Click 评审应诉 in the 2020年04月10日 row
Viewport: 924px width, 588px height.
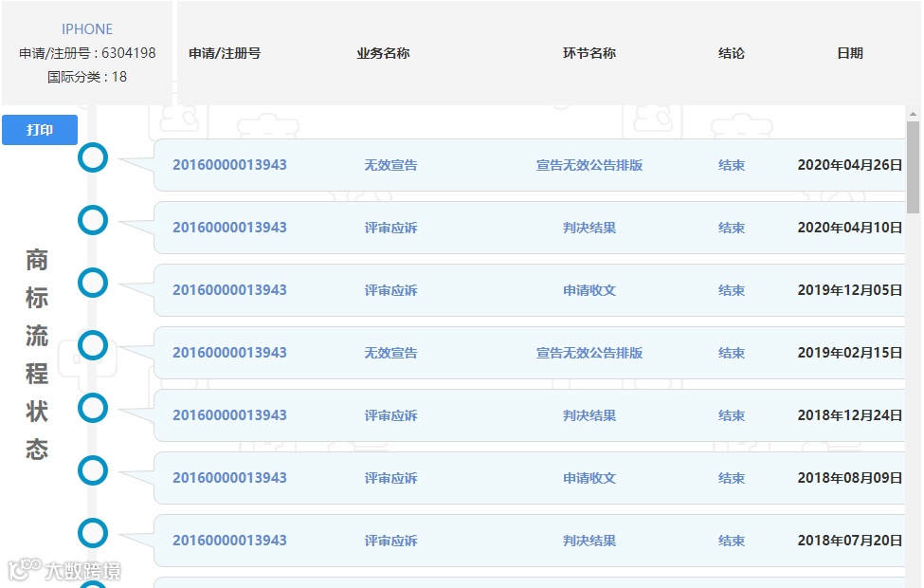[x=390, y=228]
